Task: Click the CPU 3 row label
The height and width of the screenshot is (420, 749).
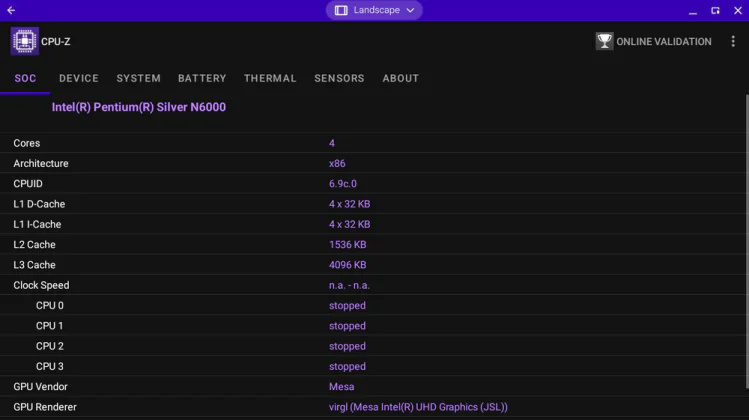Action: click(50, 366)
